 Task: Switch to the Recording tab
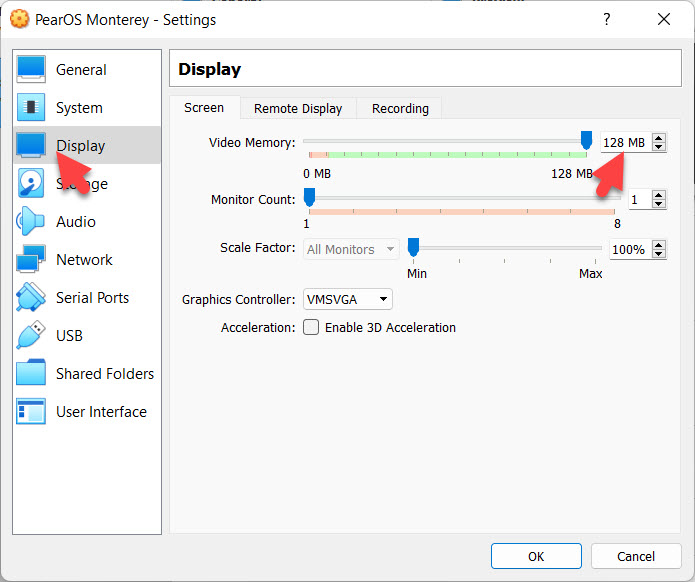(400, 109)
